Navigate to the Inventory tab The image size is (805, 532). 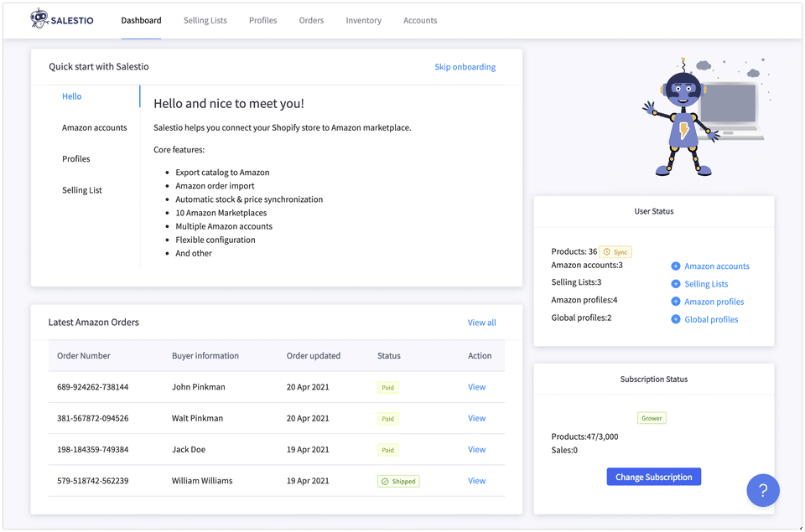coord(363,20)
